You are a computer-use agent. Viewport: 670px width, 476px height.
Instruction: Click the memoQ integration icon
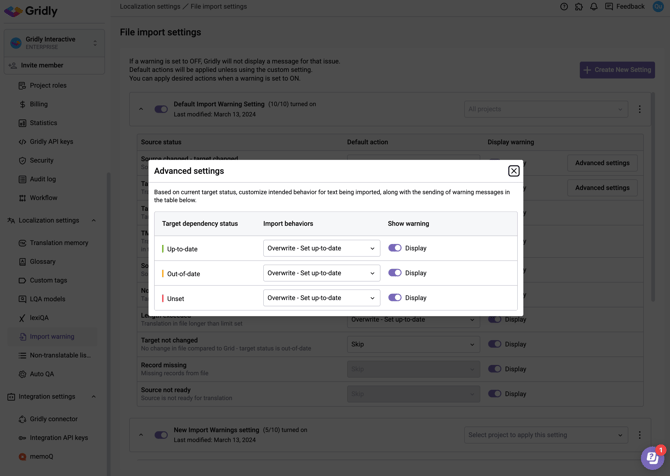click(x=22, y=456)
